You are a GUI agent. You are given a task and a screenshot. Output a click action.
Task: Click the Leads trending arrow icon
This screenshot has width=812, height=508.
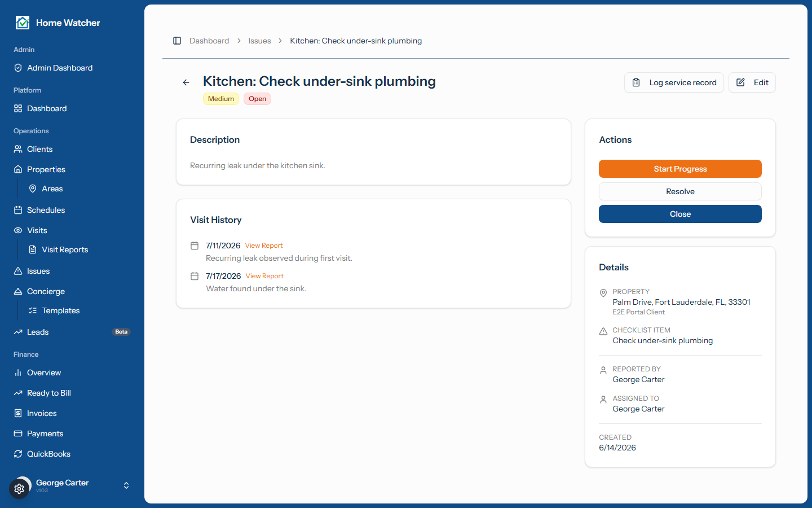pyautogui.click(x=18, y=332)
